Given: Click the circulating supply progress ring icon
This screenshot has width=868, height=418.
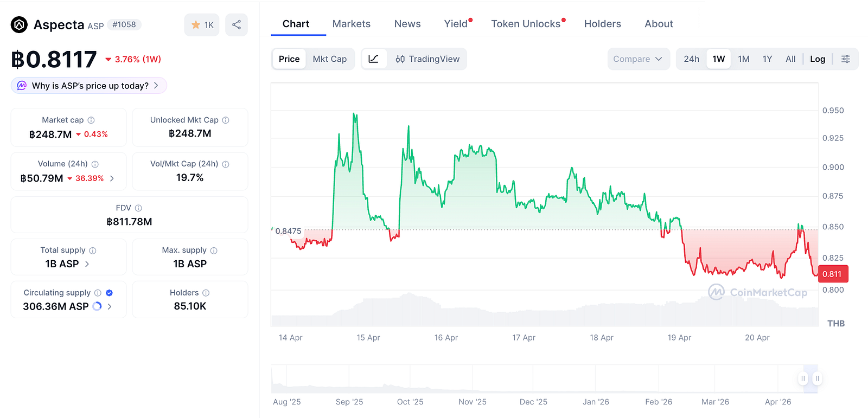Looking at the screenshot, I should 97,306.
